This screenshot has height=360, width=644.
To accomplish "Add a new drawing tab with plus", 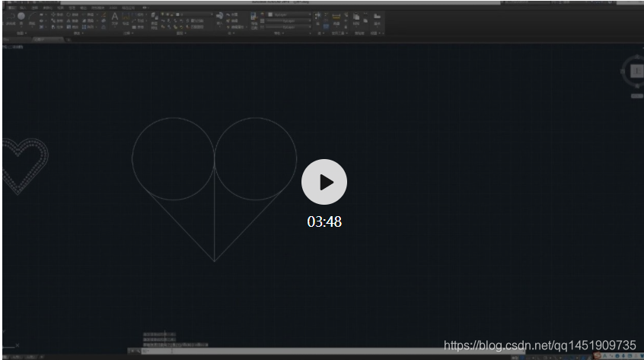I will (x=69, y=40).
